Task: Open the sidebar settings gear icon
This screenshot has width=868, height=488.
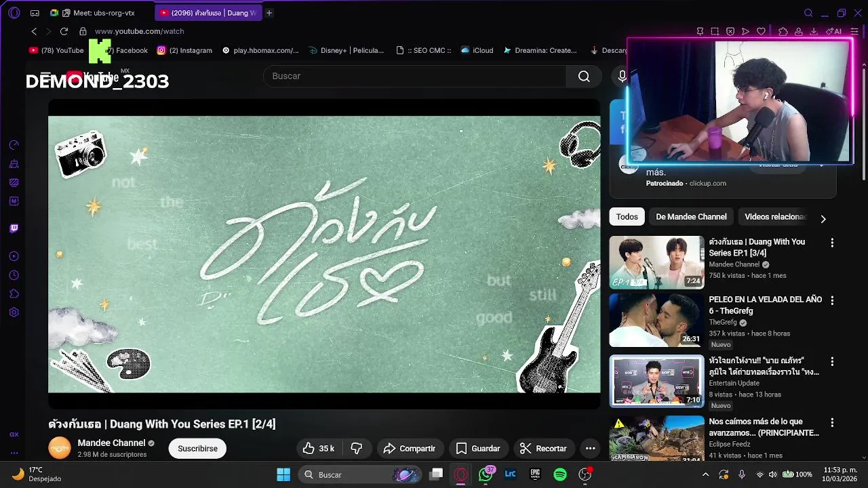Action: click(14, 312)
